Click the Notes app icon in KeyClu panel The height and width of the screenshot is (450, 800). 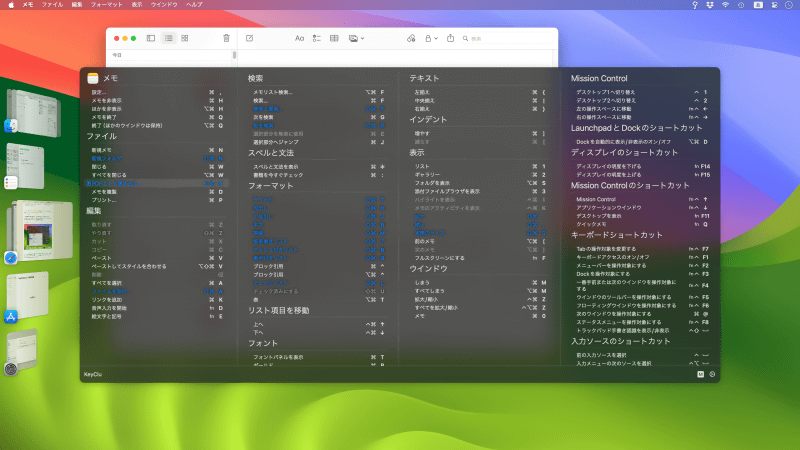pos(92,78)
